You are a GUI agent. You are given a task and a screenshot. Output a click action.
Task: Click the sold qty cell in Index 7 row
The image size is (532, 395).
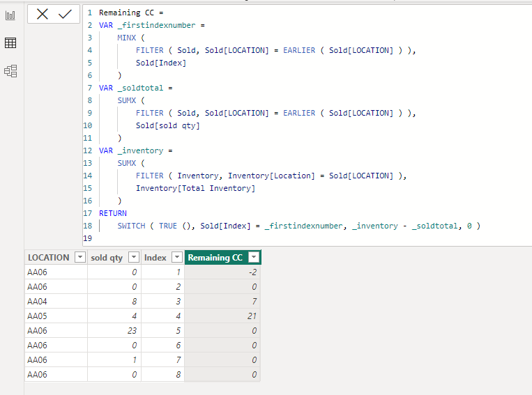point(114,359)
